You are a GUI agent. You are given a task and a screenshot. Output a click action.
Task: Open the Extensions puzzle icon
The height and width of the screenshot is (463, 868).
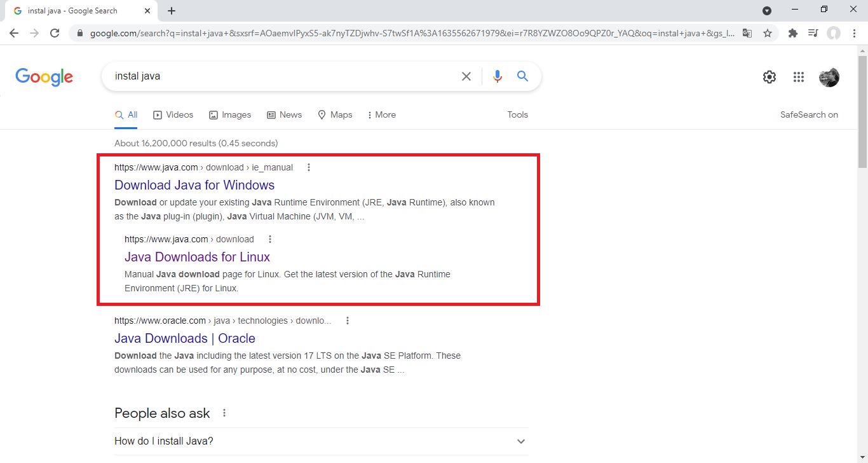coord(792,33)
